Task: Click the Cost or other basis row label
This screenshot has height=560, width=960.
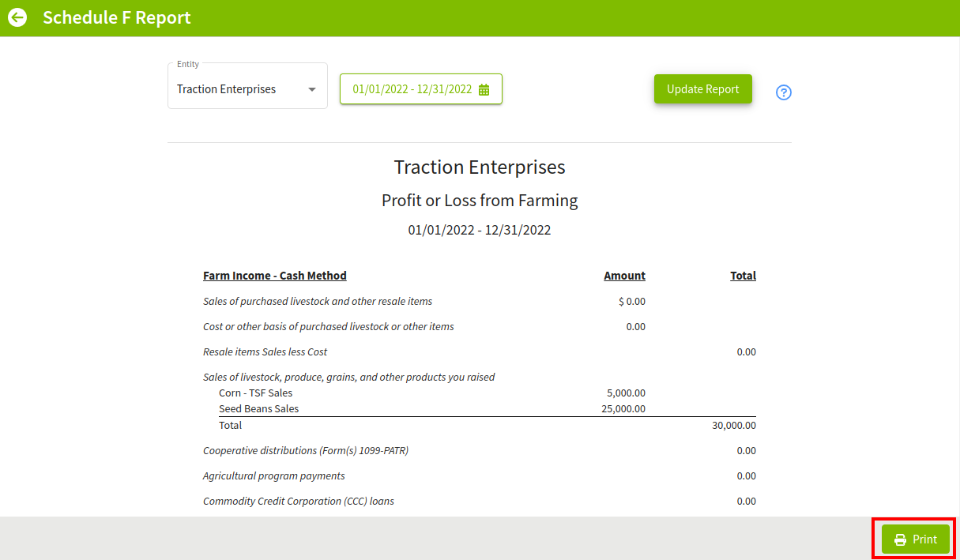Action: [x=329, y=326]
